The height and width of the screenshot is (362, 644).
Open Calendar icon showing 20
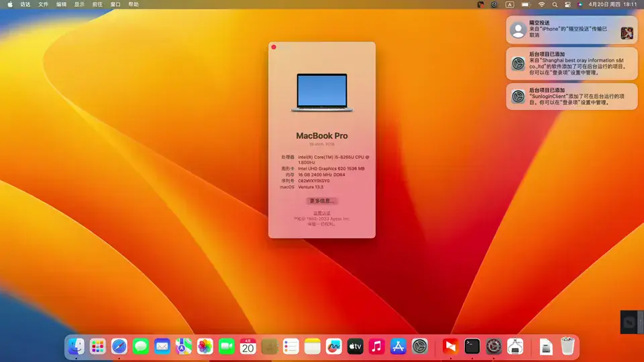(248, 347)
